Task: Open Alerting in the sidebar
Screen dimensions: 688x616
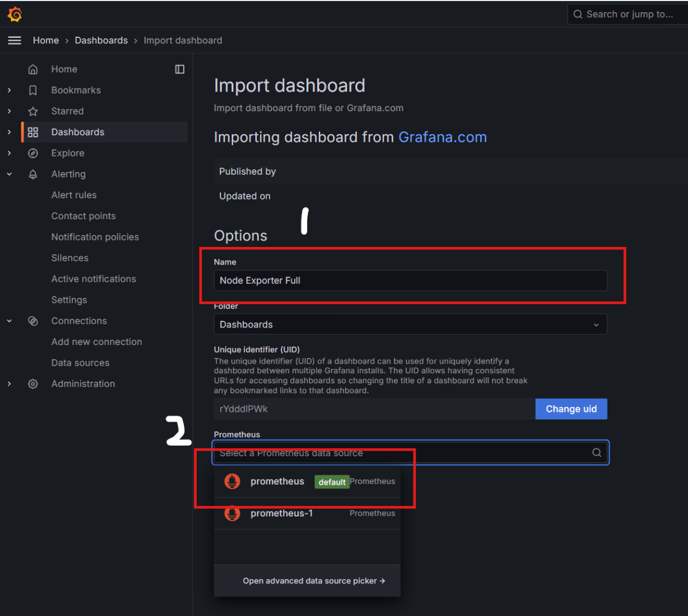Action: pyautogui.click(x=68, y=174)
